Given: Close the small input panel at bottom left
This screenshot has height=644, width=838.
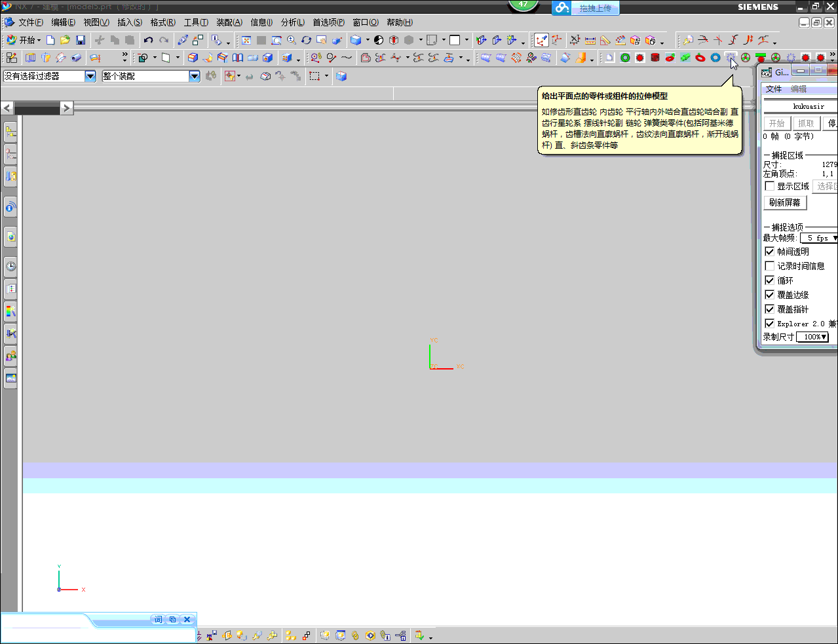Looking at the screenshot, I should point(187,619).
